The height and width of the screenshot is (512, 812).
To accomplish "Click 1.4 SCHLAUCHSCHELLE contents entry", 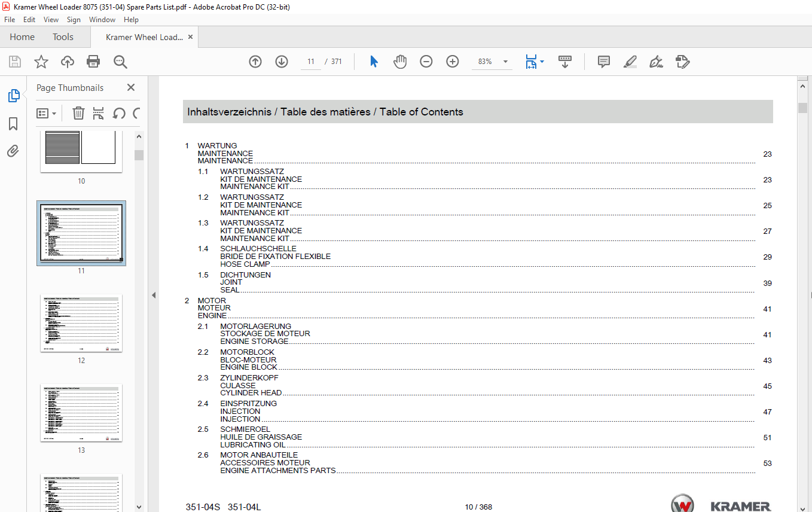I will pyautogui.click(x=485, y=256).
